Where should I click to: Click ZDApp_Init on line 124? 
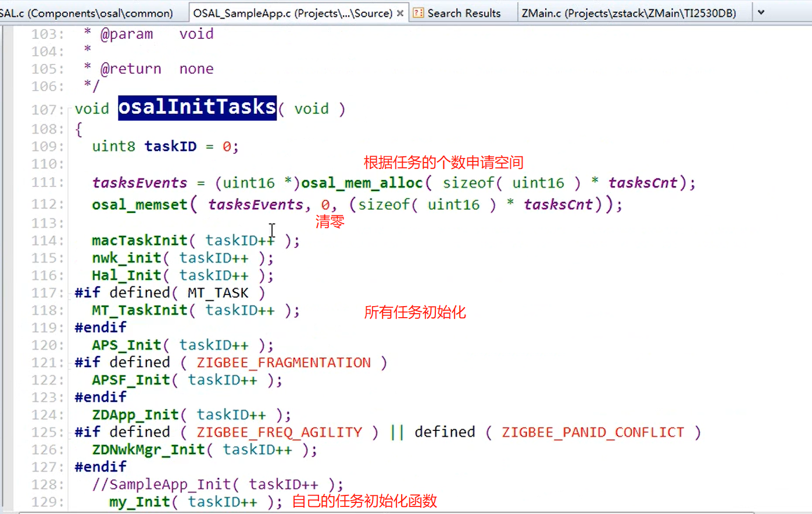click(x=135, y=415)
